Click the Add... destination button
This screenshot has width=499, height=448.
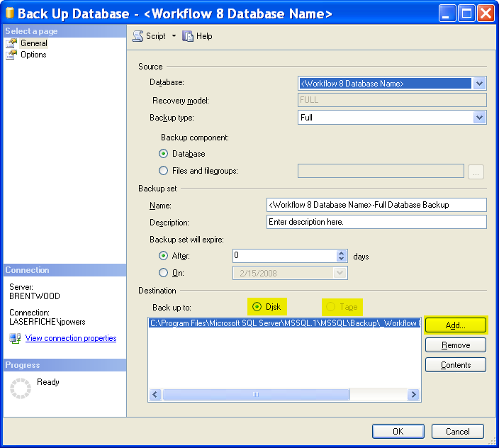455,325
